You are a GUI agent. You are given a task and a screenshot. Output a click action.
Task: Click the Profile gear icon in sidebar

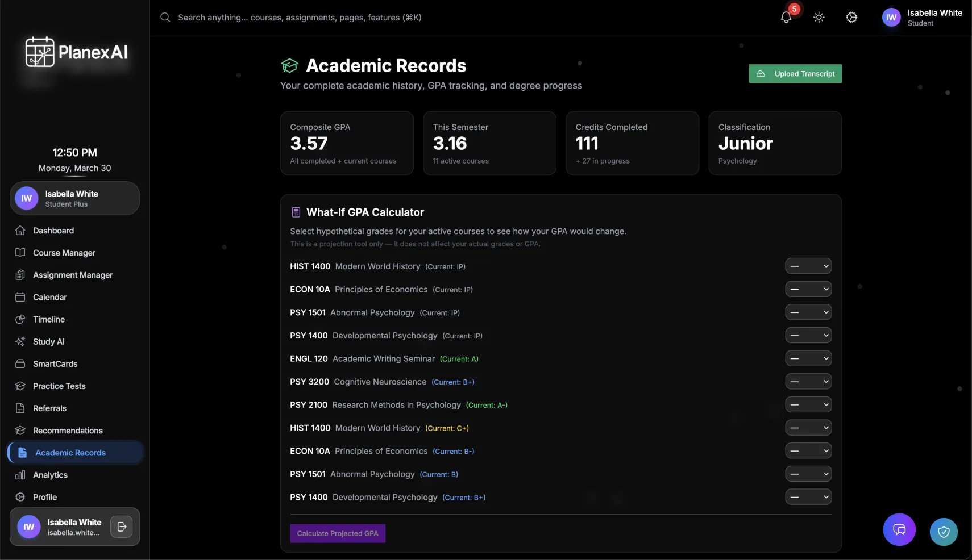(20, 497)
